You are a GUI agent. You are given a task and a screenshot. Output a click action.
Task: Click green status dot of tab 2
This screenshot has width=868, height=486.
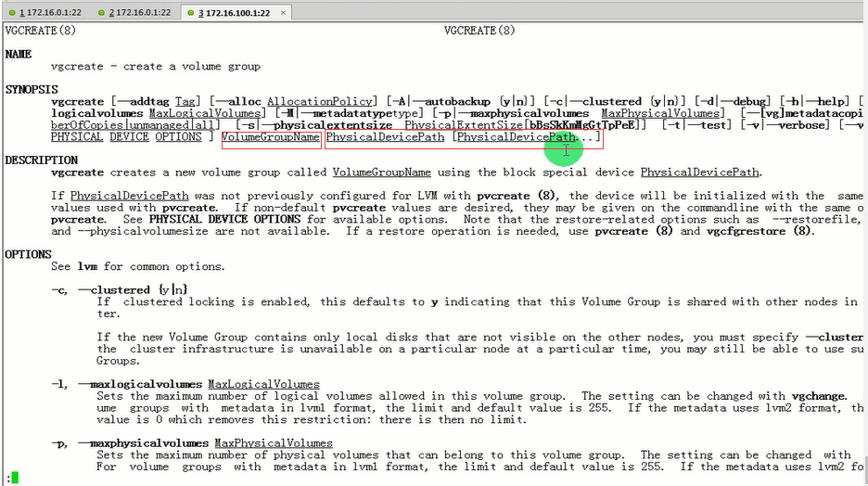[101, 13]
